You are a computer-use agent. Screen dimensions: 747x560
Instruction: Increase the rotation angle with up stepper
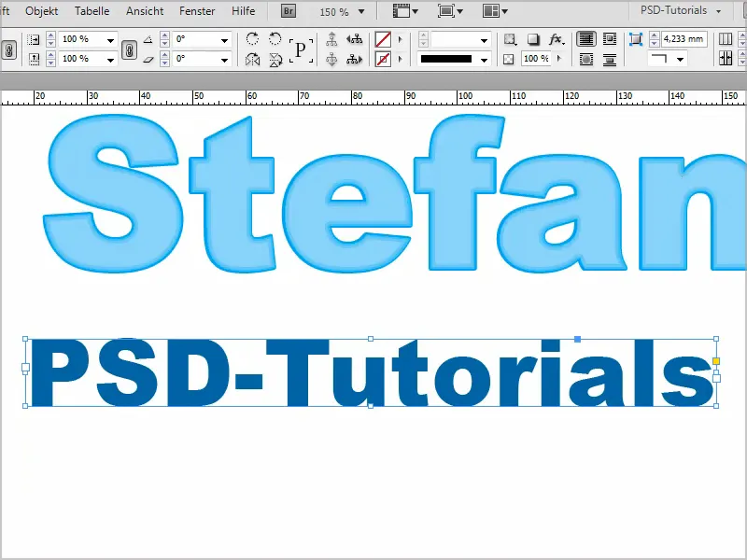(x=165, y=35)
